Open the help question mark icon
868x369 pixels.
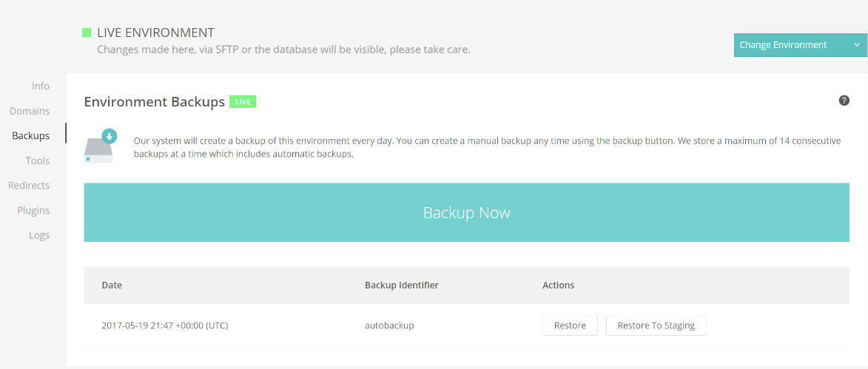(844, 100)
